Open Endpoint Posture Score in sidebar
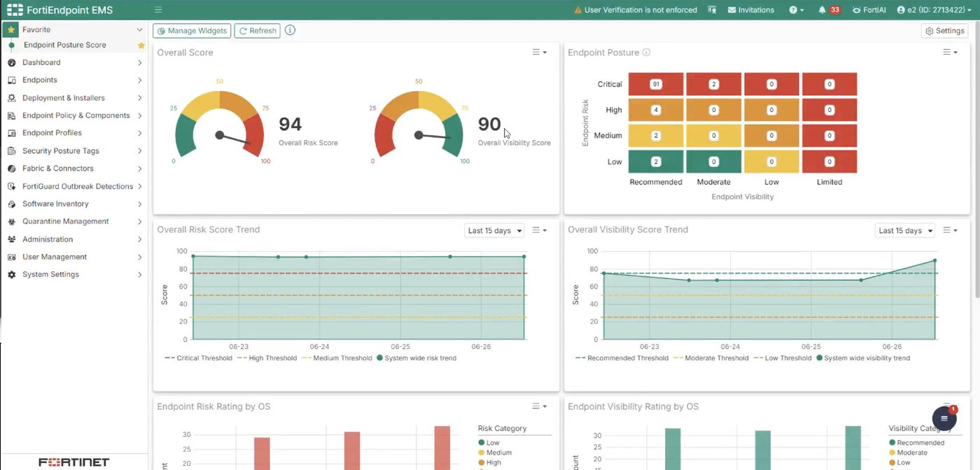980x470 pixels. coord(65,45)
